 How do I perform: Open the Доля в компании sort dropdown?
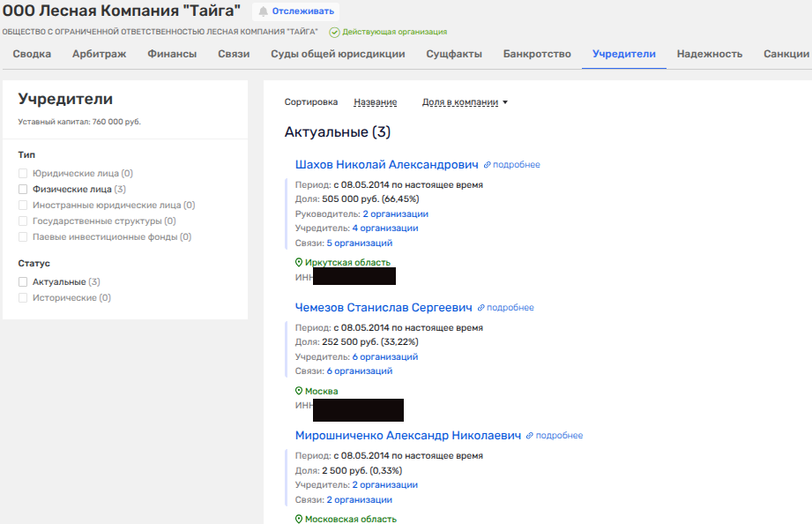(x=466, y=102)
